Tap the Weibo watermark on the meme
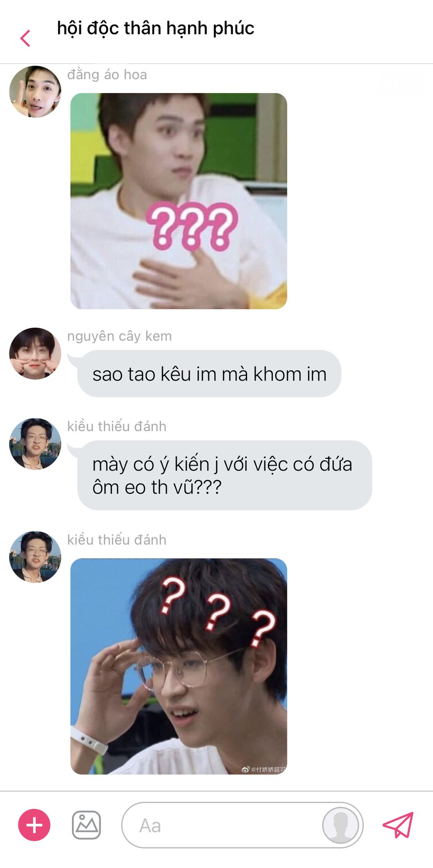Viewport: 433px width, 868px height. click(264, 769)
